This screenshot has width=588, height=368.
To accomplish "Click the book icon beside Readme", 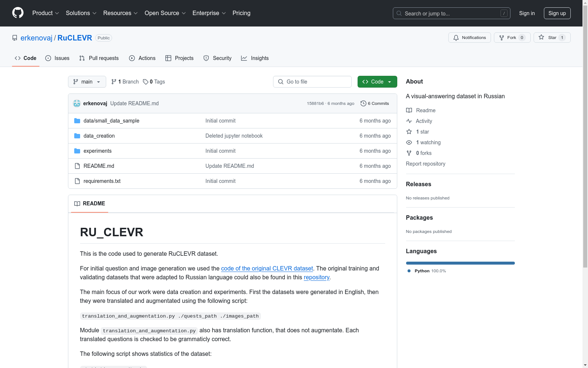I will pos(409,110).
